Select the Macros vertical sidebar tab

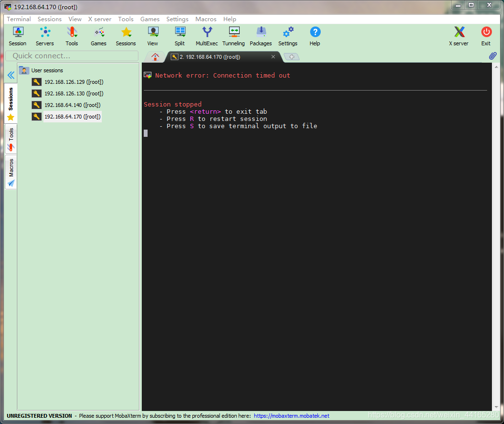click(x=11, y=172)
